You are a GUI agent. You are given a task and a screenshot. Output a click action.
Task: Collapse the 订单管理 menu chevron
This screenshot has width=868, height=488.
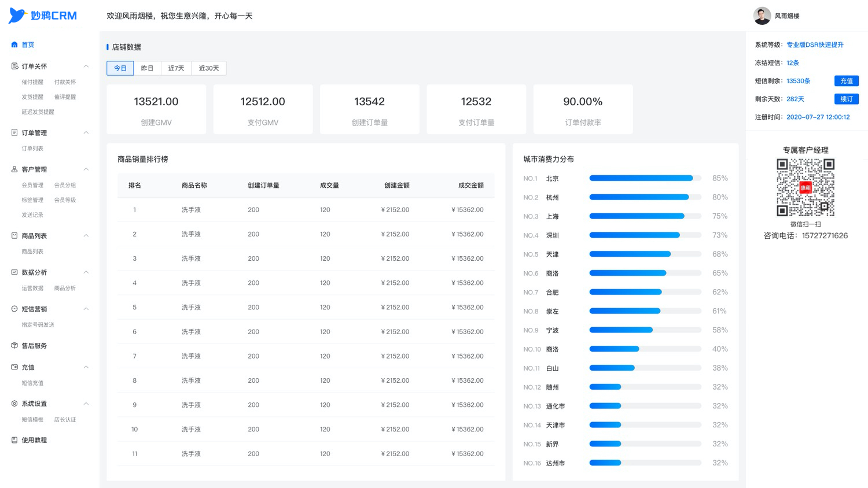tap(86, 132)
